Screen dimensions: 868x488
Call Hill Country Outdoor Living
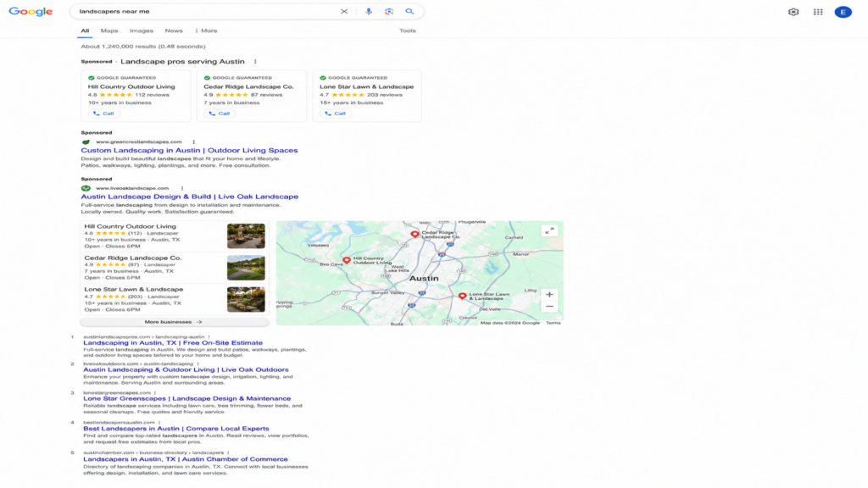[103, 114]
